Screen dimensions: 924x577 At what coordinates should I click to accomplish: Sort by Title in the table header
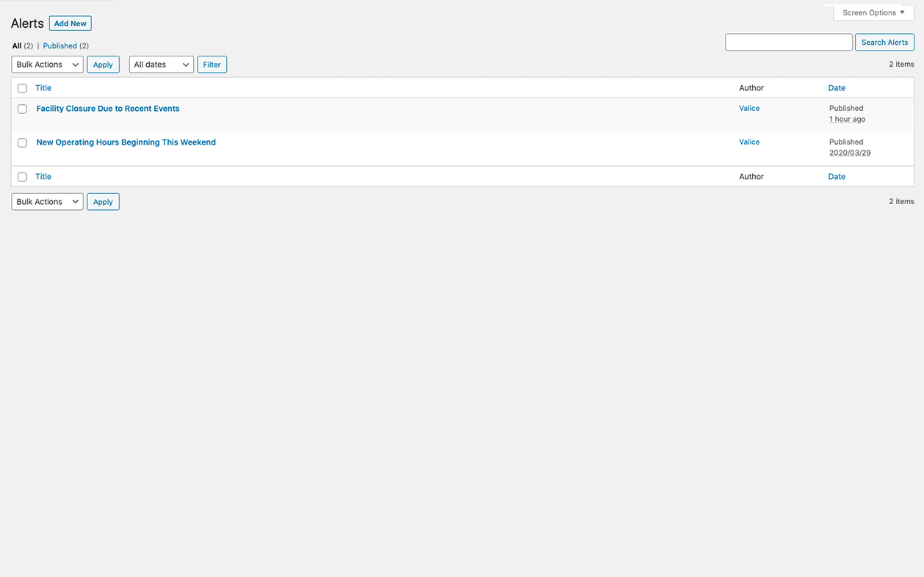point(43,88)
